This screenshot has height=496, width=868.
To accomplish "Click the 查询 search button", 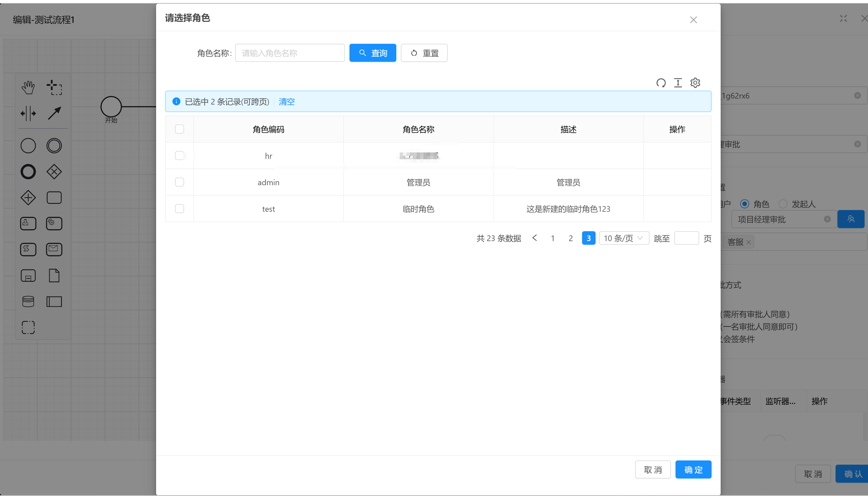I will pos(373,53).
